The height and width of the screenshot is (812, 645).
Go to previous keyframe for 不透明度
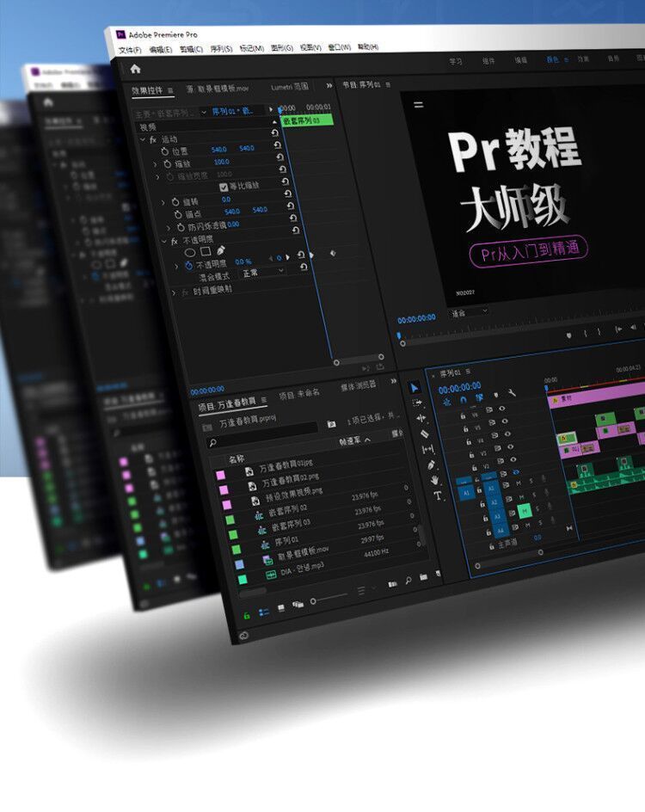pos(270,258)
